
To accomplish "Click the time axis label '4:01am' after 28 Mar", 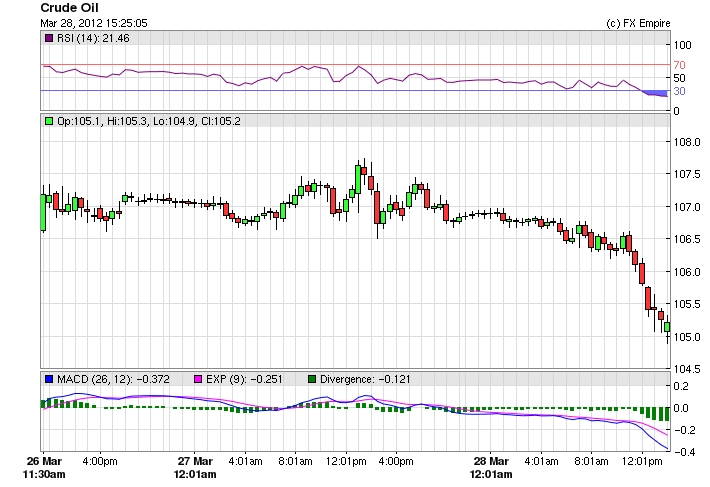I will [541, 461].
